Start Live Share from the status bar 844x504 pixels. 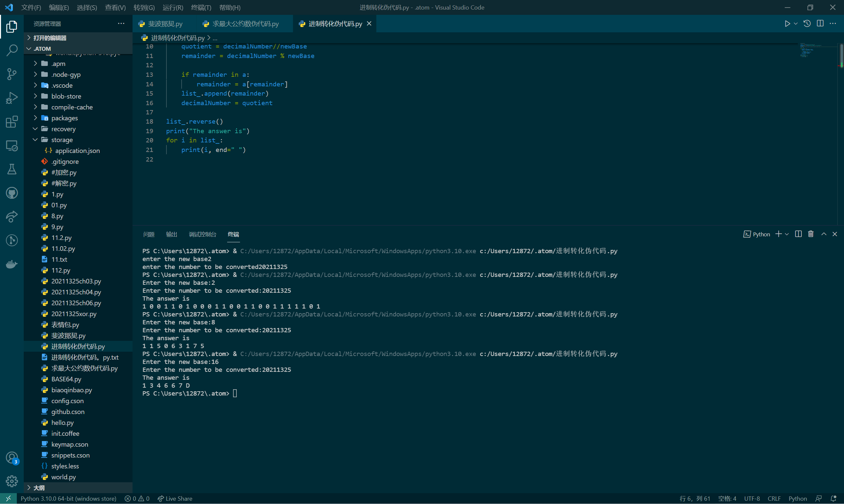[x=175, y=498]
